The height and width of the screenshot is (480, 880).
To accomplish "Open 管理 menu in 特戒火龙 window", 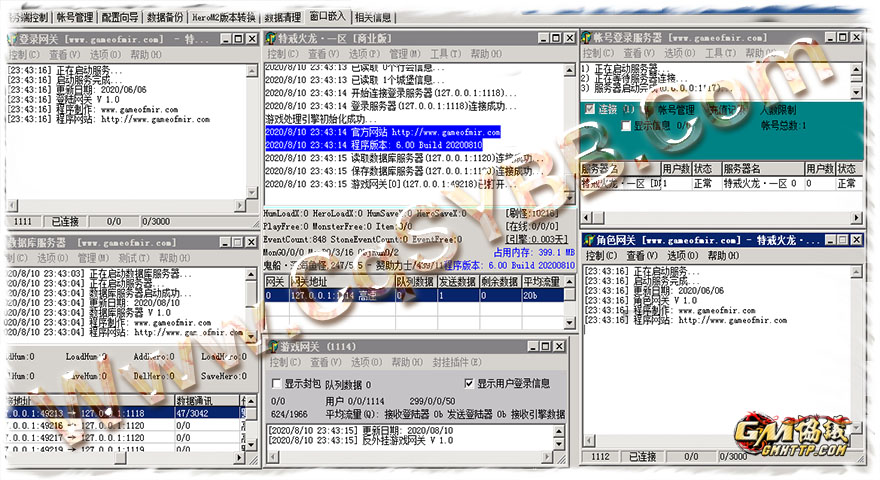I will coord(405,54).
